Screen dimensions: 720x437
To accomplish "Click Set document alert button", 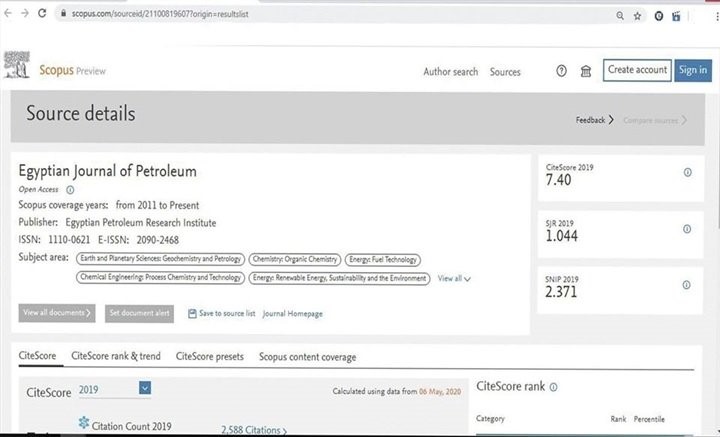I will (139, 313).
